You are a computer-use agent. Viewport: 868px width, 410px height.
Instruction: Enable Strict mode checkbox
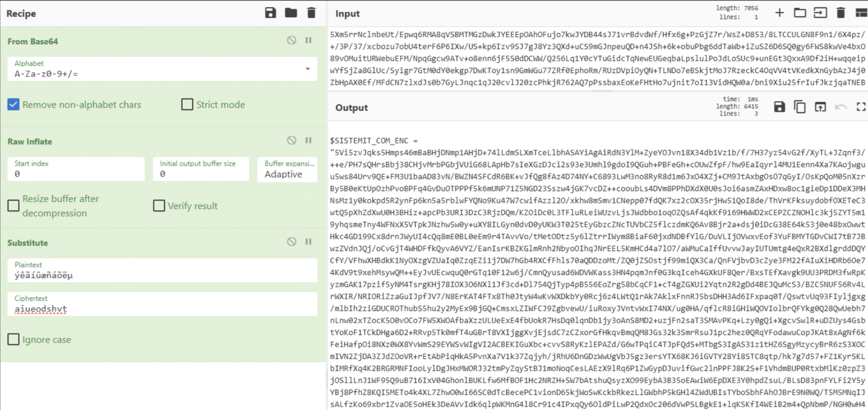[x=187, y=104]
